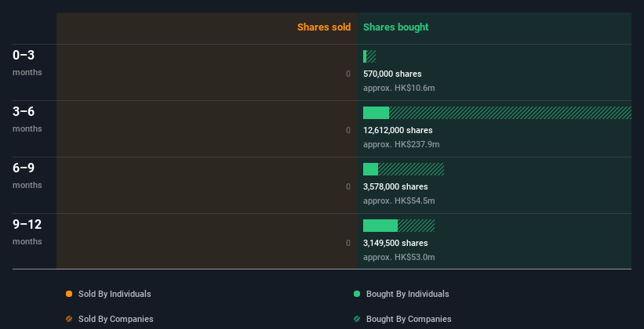
Task: Click the striped bar segment in 9–12 months row
Action: point(416,226)
